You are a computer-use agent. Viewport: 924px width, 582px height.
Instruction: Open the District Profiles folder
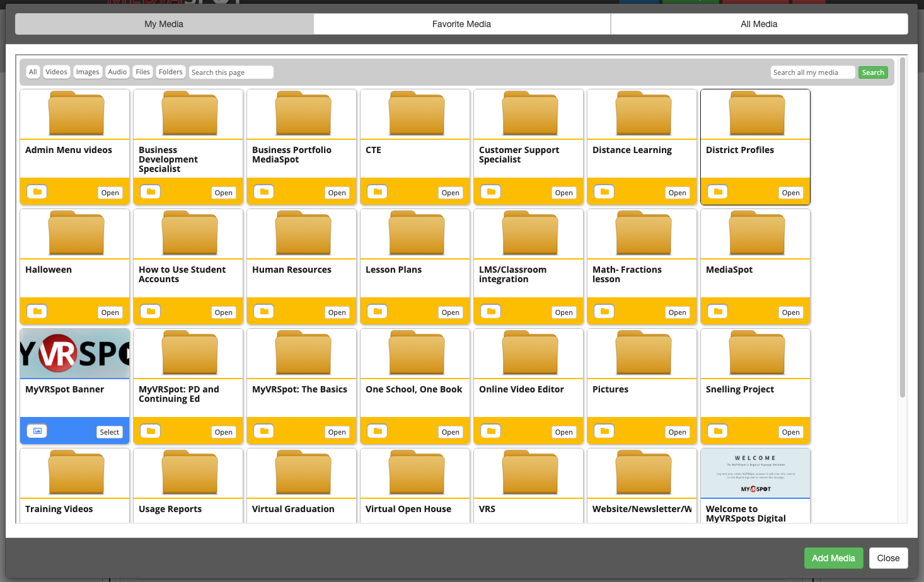pyautogui.click(x=791, y=193)
